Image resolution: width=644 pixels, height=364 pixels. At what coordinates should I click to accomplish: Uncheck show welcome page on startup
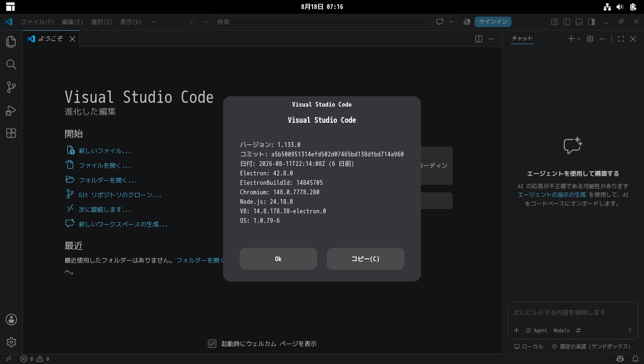tap(212, 344)
